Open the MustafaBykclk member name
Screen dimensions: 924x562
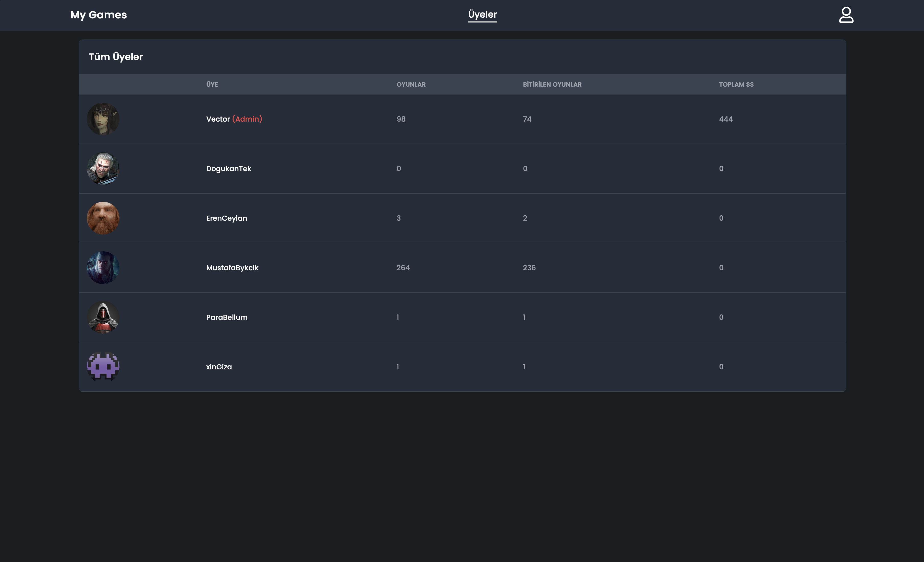[x=232, y=268]
